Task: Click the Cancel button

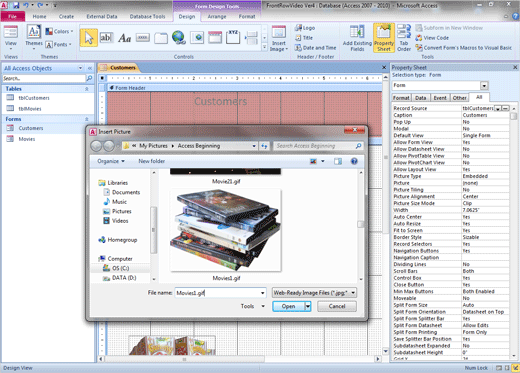Action: [337, 306]
